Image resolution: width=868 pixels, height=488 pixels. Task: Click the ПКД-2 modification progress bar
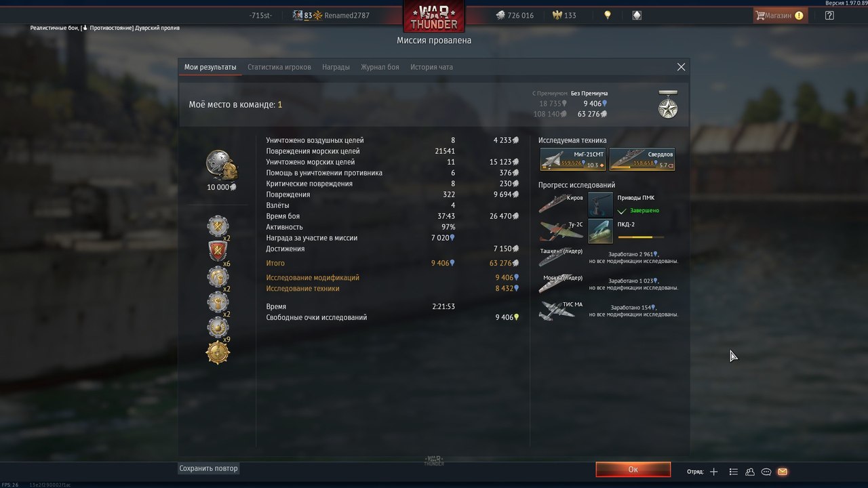[641, 237]
